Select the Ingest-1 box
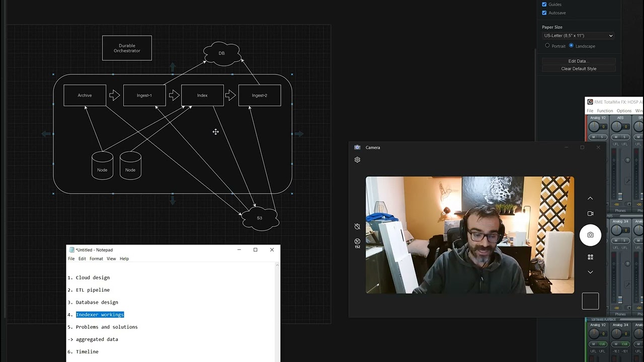Image resolution: width=644 pixels, height=362 pixels. [144, 96]
